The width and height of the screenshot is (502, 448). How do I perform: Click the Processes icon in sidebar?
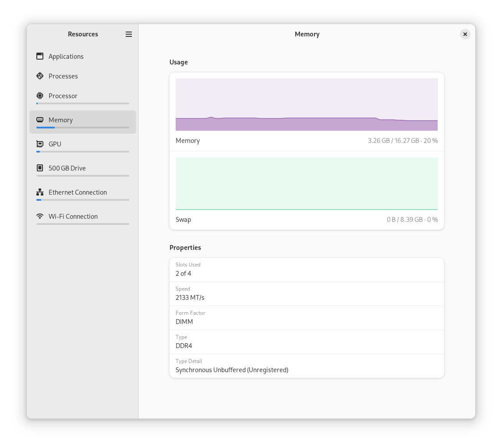point(40,76)
